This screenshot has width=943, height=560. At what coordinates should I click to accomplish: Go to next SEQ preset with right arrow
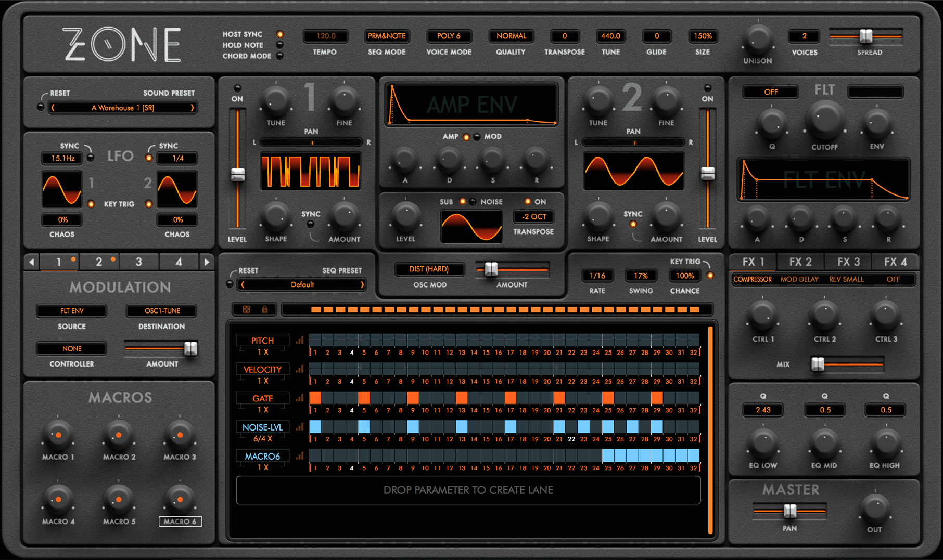362,284
